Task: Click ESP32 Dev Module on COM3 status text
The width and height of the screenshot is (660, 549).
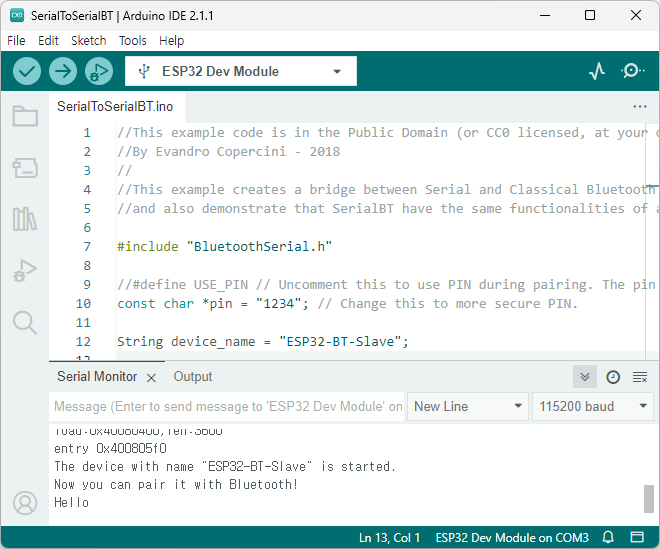Action: click(512, 538)
